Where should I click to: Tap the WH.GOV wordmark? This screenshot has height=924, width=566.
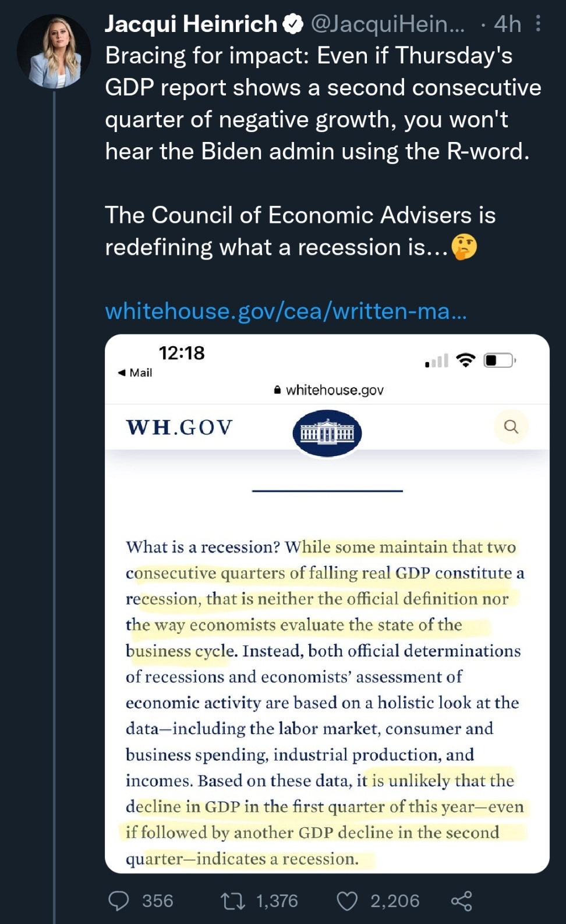coord(179,428)
